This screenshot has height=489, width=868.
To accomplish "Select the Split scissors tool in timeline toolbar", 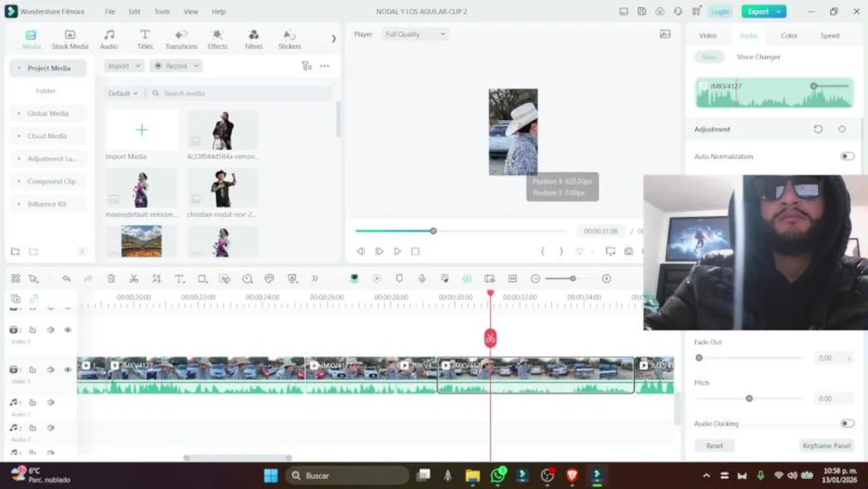I will 134,278.
